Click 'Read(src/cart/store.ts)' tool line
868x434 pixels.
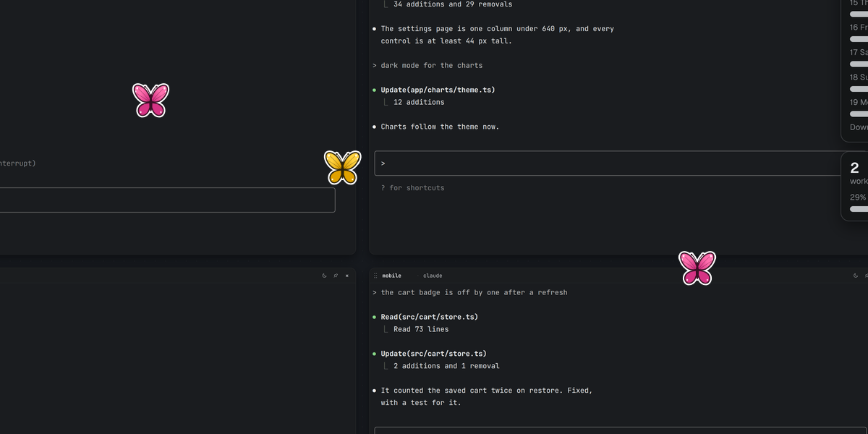click(x=430, y=317)
